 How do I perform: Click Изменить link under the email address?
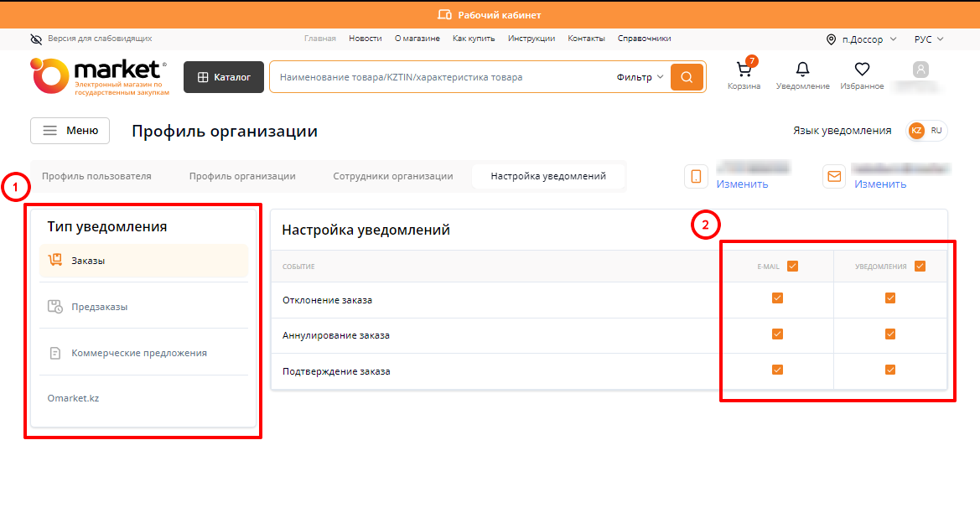click(879, 184)
